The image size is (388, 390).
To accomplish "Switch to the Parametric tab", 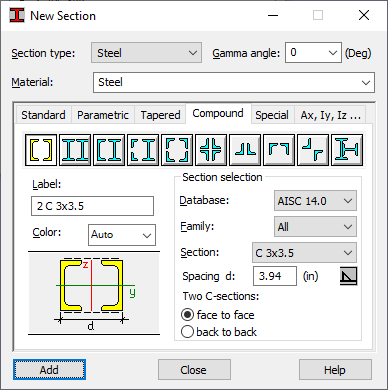I will (x=103, y=115).
